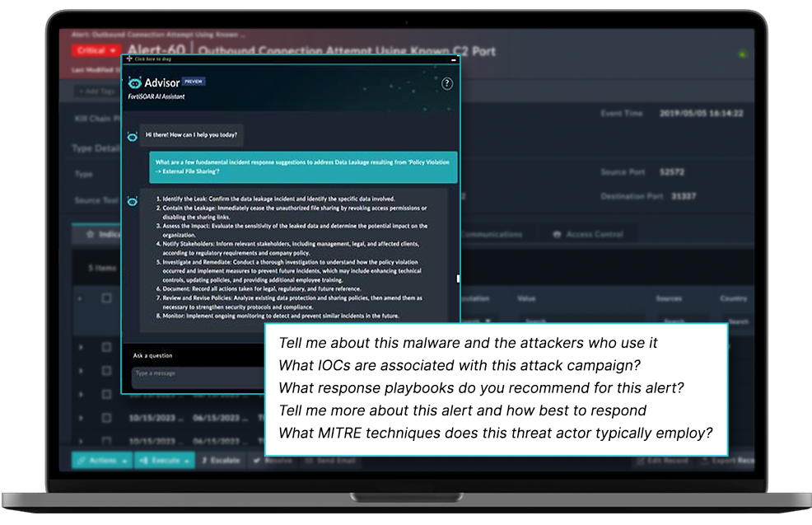The width and height of the screenshot is (812, 525).
Task: Open the Critical severity dropdown
Action: point(96,50)
